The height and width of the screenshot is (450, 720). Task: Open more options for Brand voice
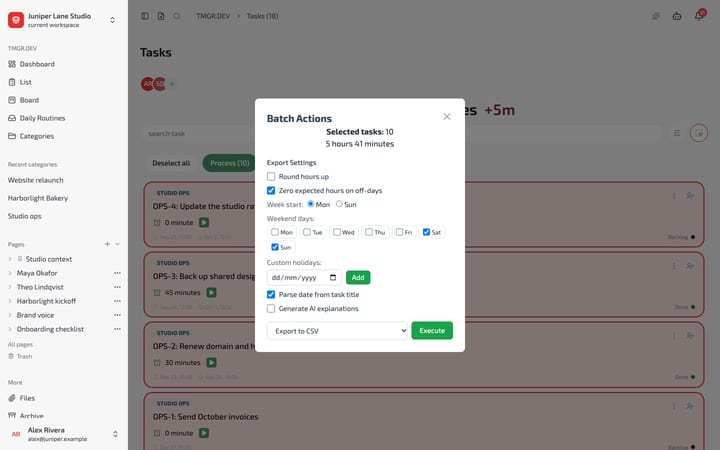point(118,315)
